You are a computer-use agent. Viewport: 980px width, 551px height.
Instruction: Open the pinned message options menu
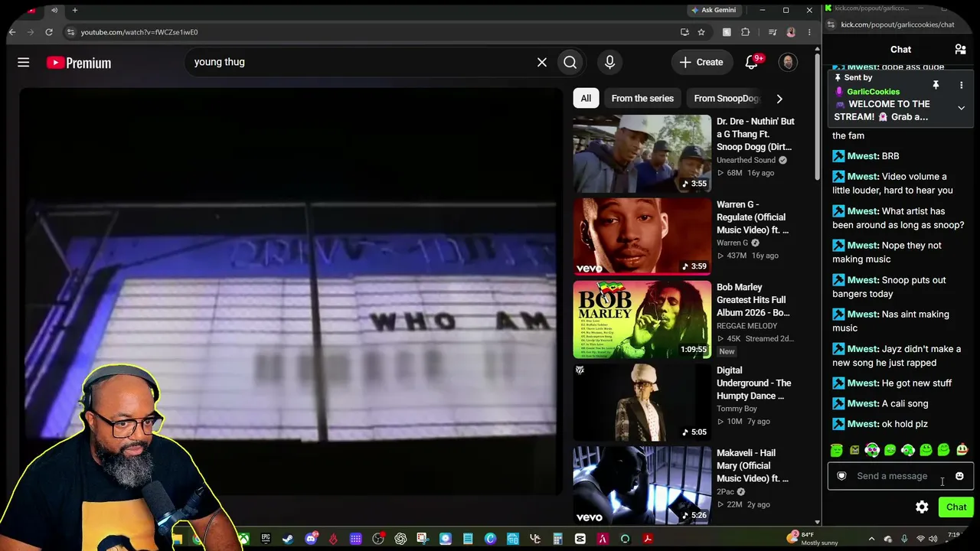(962, 85)
